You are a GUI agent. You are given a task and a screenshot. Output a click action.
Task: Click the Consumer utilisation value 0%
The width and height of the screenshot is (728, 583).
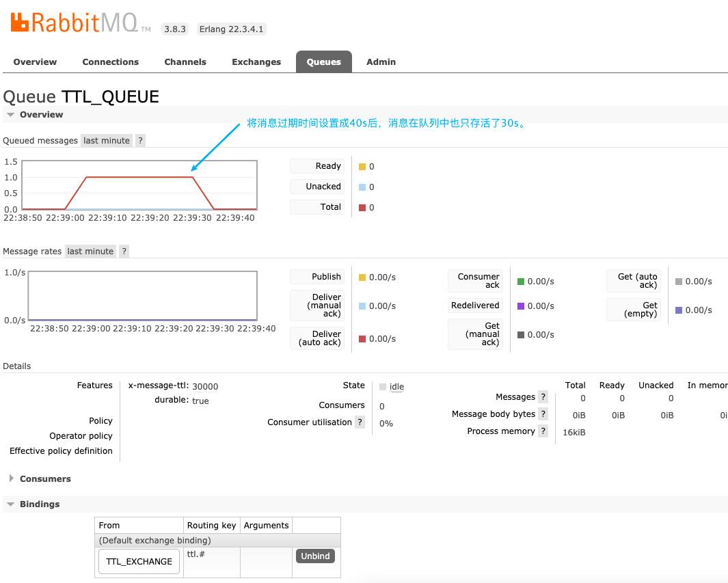click(386, 423)
